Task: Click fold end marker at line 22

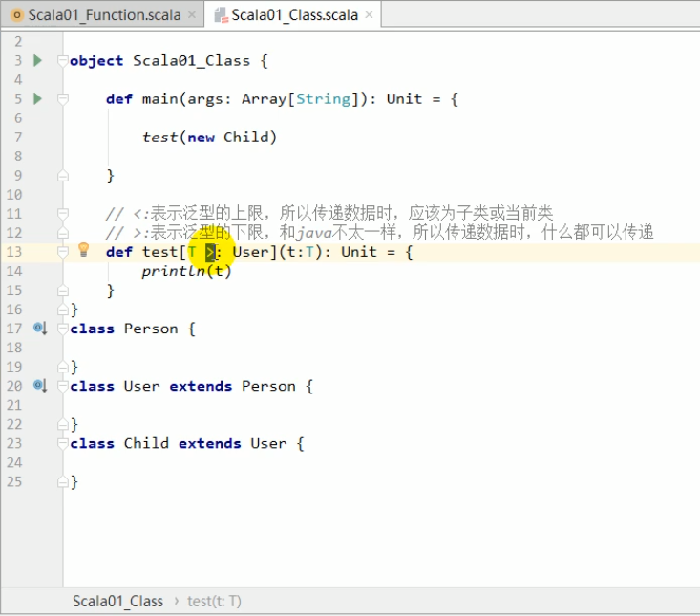Action: (63, 424)
